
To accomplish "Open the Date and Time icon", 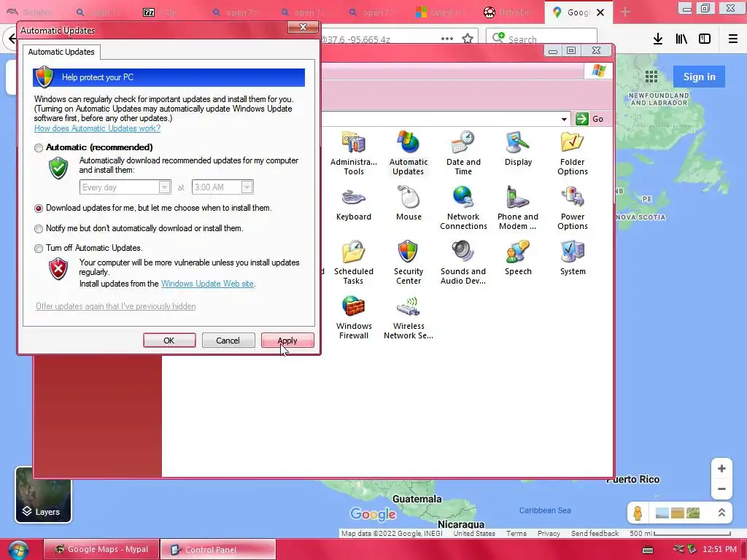I will pos(463,153).
